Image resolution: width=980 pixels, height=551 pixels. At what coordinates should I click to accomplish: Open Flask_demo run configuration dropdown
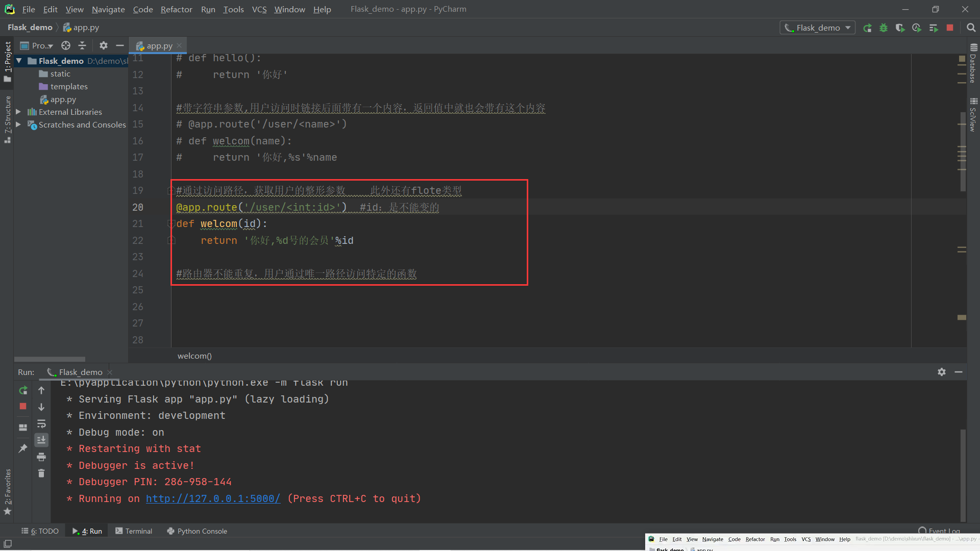[818, 28]
